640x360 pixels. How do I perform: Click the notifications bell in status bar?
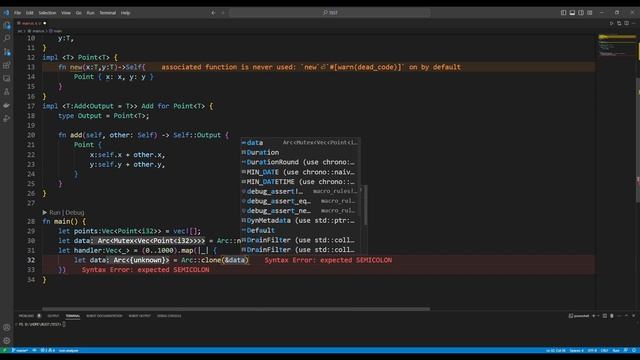(x=634, y=350)
